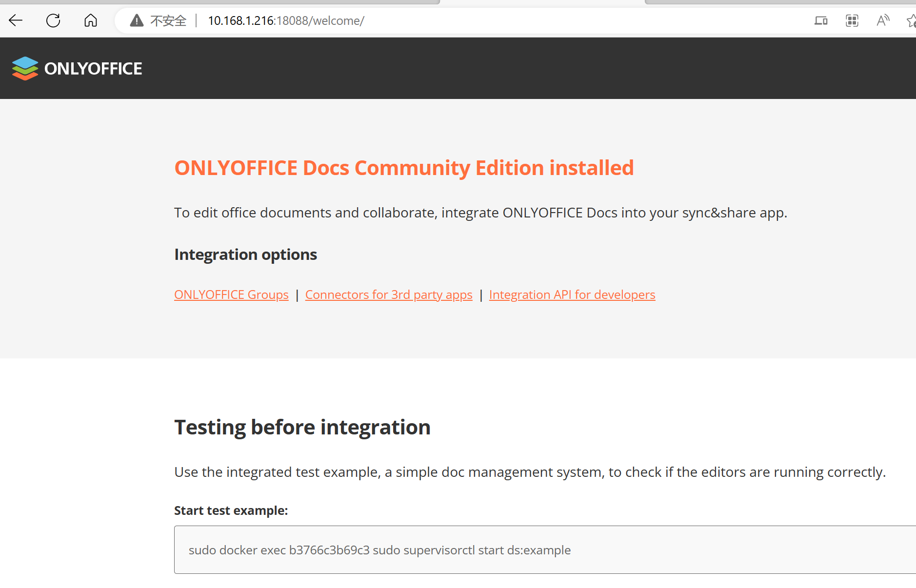
Task: Click the orange Community Edition installed heading
Action: [x=404, y=168]
